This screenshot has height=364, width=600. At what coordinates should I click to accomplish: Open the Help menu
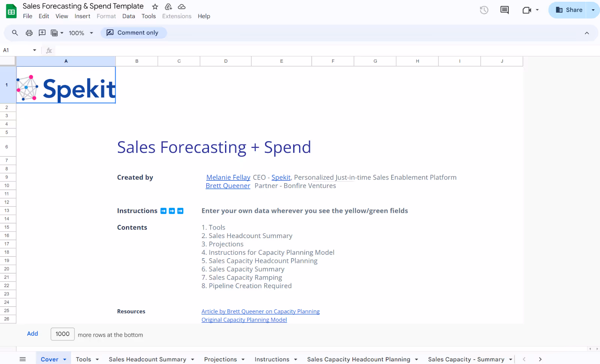click(204, 16)
